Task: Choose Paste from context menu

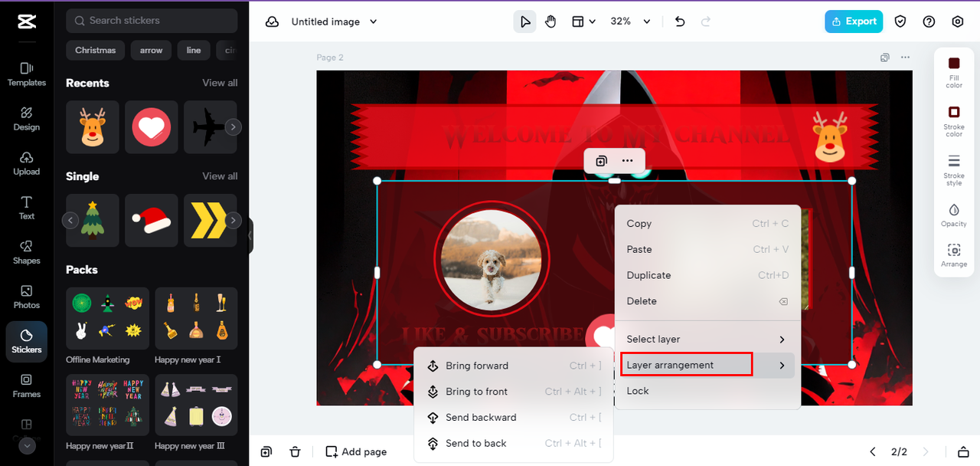Action: tap(706, 250)
